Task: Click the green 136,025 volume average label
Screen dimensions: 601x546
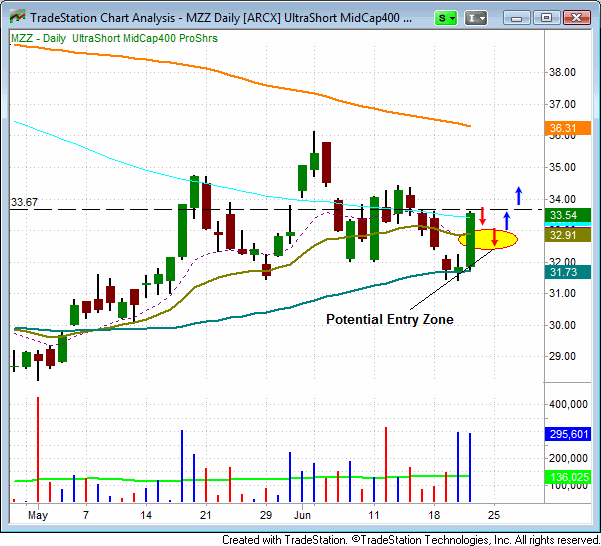Action: 569,477
